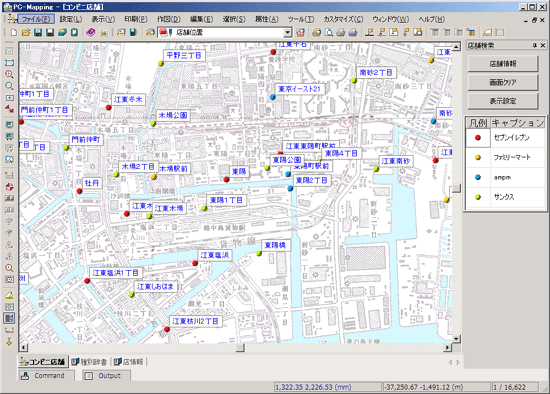Open the ファイル(F) menu

point(36,19)
